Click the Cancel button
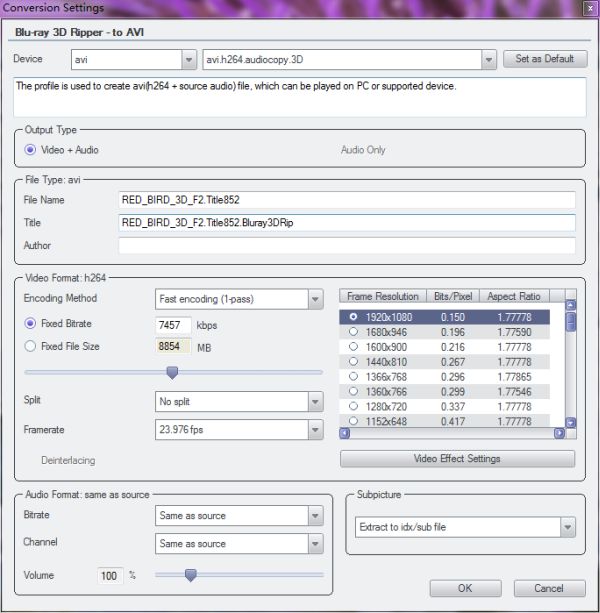Viewport: 600px width, 613px height. tap(549, 588)
